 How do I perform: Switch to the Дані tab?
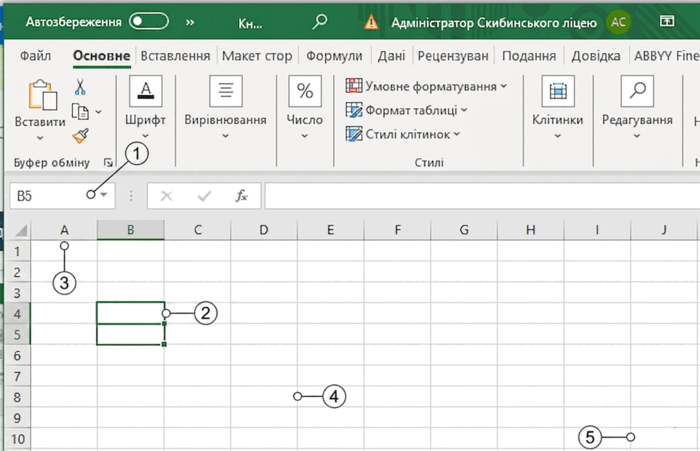[392, 56]
